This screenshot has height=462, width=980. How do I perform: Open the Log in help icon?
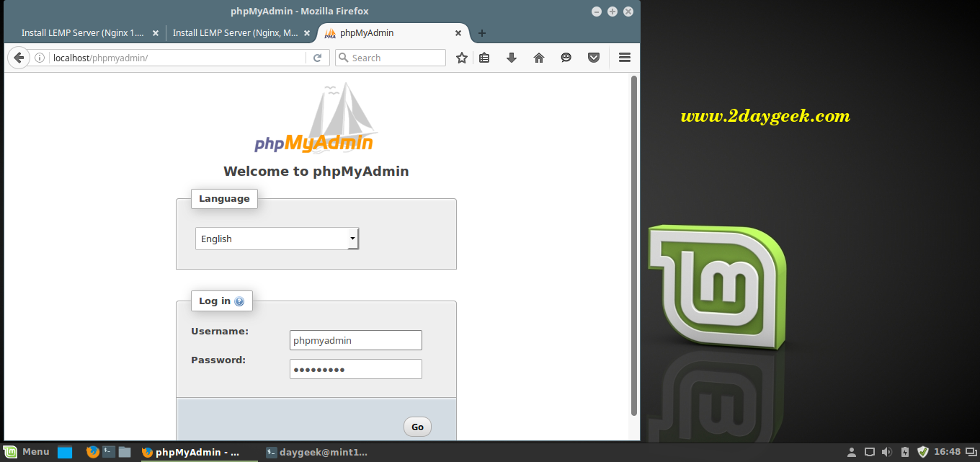[239, 301]
